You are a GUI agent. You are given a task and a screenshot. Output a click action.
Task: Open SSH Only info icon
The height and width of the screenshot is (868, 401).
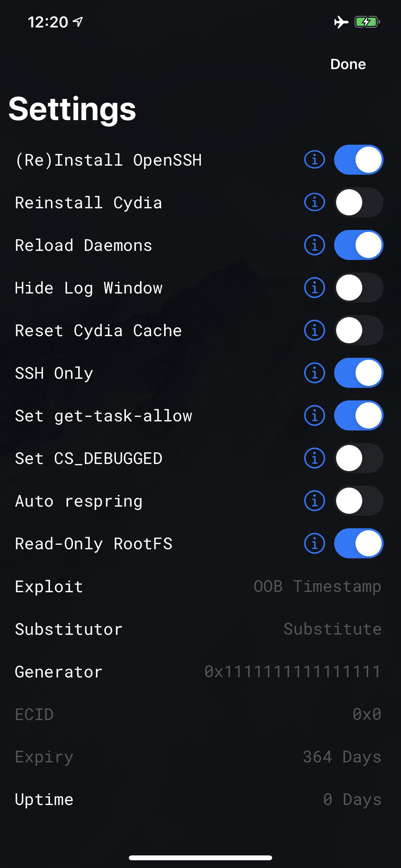(x=314, y=373)
